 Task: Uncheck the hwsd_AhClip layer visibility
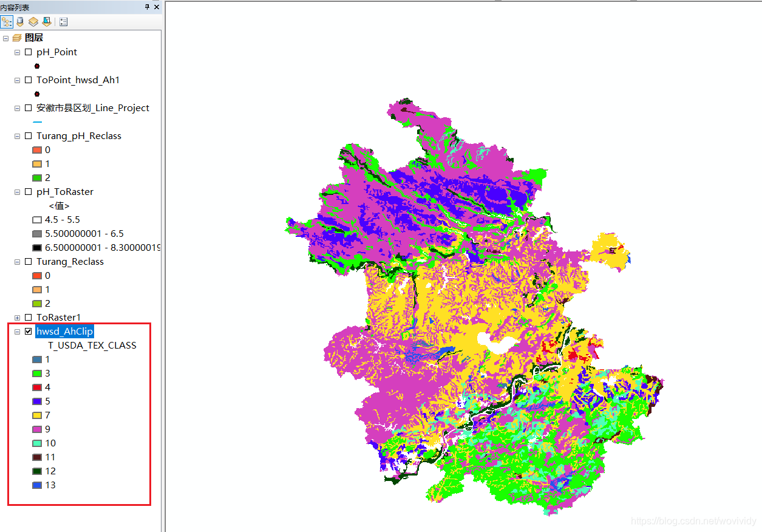27,331
